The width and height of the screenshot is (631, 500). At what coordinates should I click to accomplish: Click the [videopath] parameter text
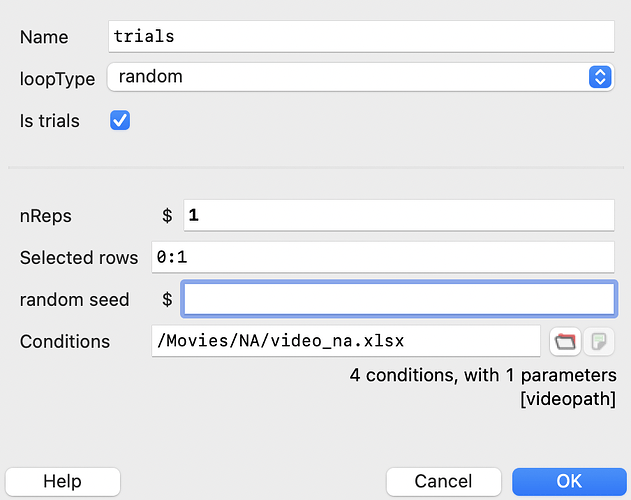point(568,399)
